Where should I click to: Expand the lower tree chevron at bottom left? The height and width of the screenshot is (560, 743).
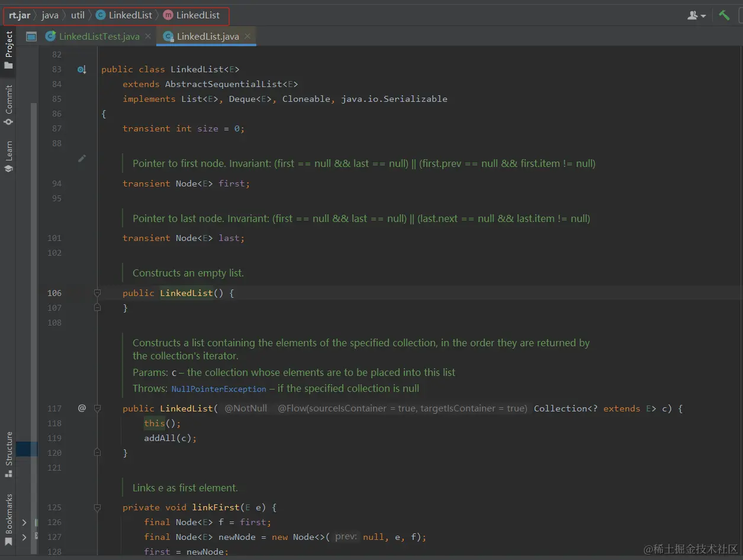click(24, 538)
